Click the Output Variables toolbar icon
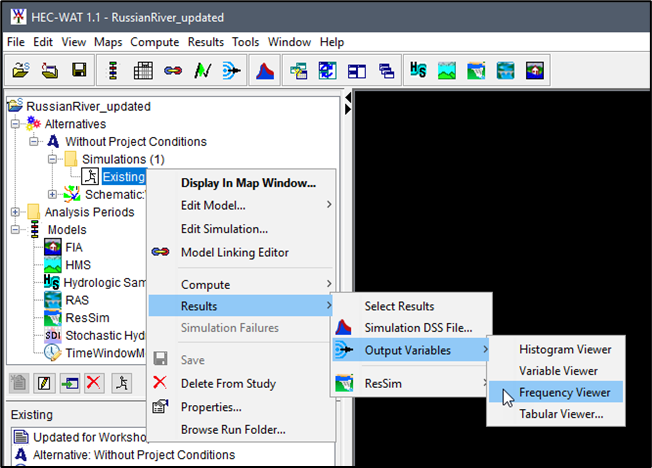This screenshot has height=468, width=652. pyautogui.click(x=232, y=70)
